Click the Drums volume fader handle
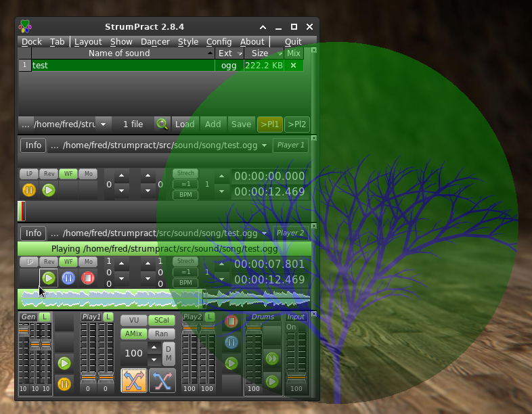The width and height of the screenshot is (532, 414). pyautogui.click(x=253, y=328)
